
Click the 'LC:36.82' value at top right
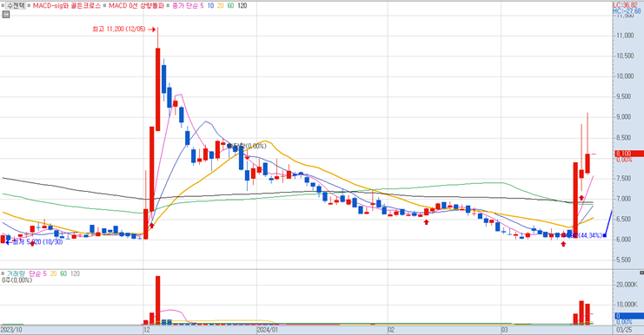(625, 5)
